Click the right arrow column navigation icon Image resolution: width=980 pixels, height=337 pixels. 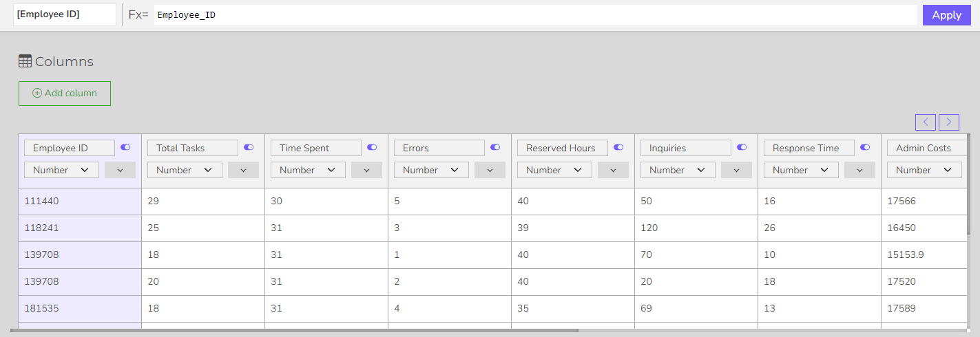[948, 122]
